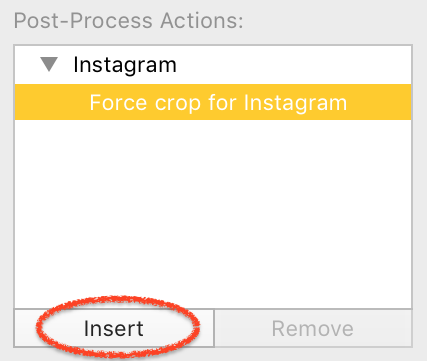The width and height of the screenshot is (427, 361).
Task: Insert a new post-process action
Action: [x=114, y=328]
